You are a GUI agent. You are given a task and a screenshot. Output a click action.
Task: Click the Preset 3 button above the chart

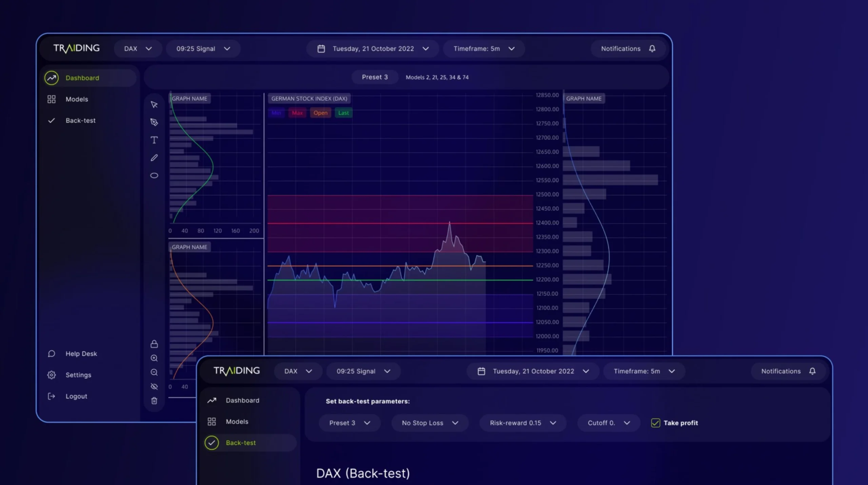[x=375, y=77]
